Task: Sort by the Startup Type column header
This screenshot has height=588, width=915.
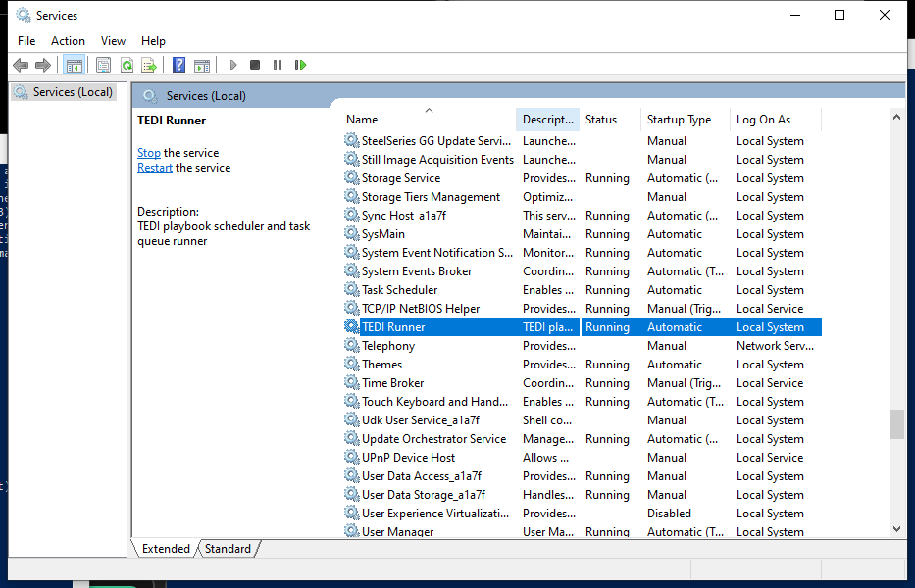Action: coord(686,119)
